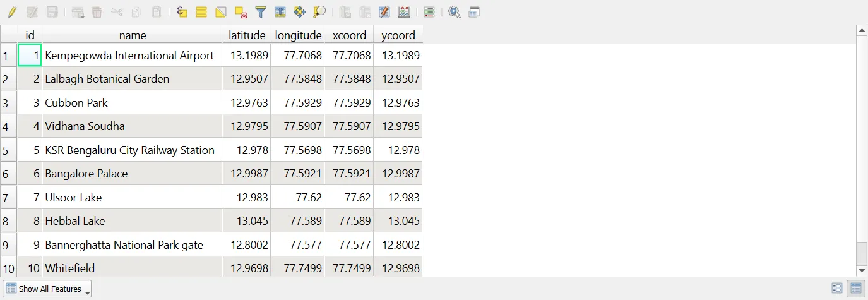Select all features with the toolbar icon
Screen dimensions: 868x300
pyautogui.click(x=201, y=12)
